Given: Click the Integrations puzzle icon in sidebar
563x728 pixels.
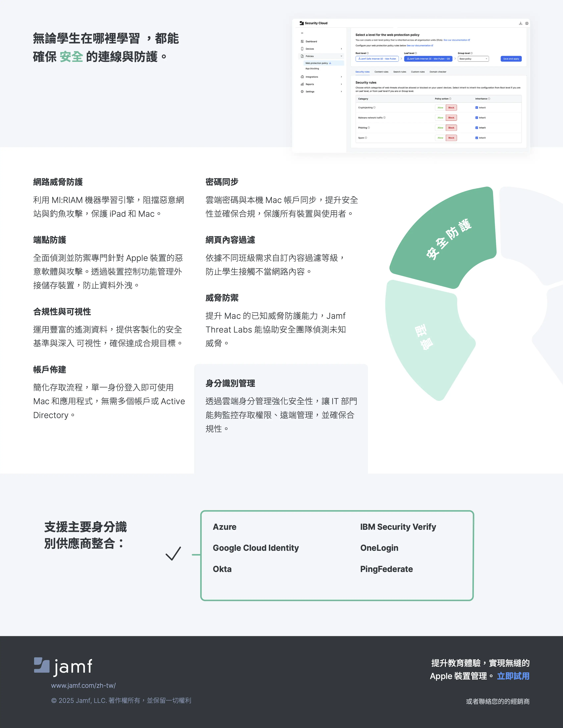Looking at the screenshot, I should click(x=302, y=77).
